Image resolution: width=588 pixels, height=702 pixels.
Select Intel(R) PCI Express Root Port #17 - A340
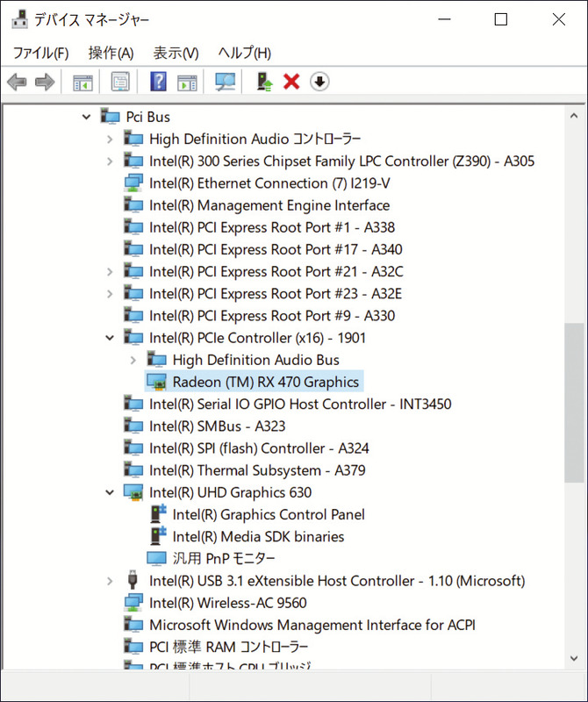click(276, 249)
